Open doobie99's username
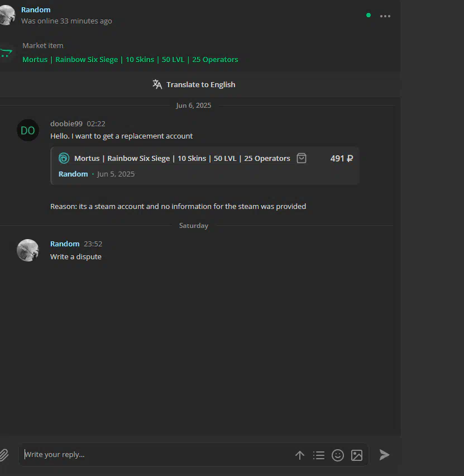 66,123
